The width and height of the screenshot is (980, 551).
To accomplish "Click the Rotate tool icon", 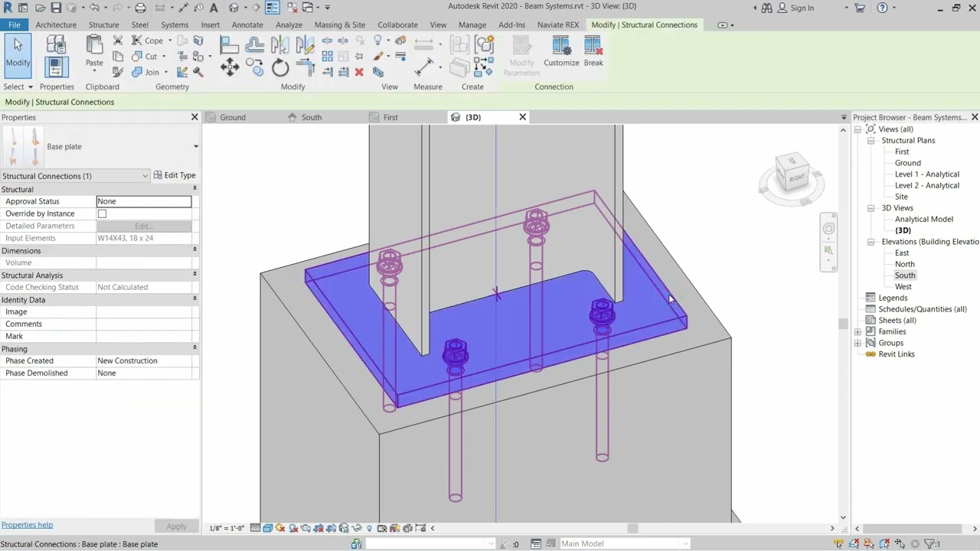I will [x=280, y=67].
